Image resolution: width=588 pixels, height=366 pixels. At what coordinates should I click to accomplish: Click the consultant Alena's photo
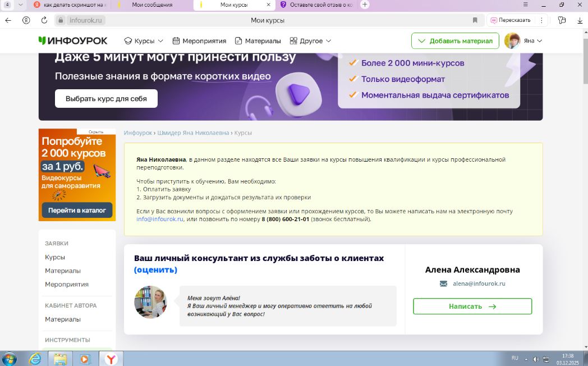pyautogui.click(x=150, y=302)
